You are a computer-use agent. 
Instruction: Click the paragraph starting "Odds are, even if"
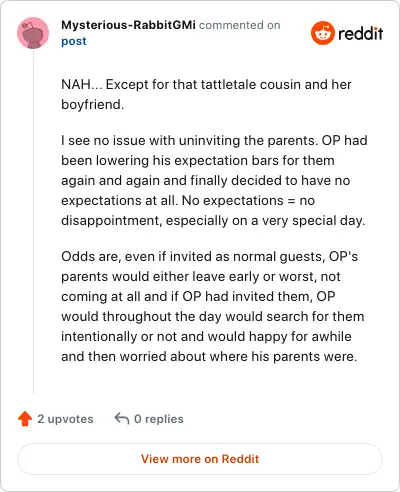[x=213, y=306]
